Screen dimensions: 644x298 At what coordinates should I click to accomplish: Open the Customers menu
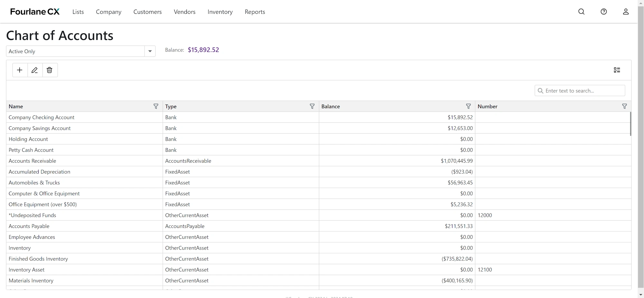pyautogui.click(x=147, y=12)
